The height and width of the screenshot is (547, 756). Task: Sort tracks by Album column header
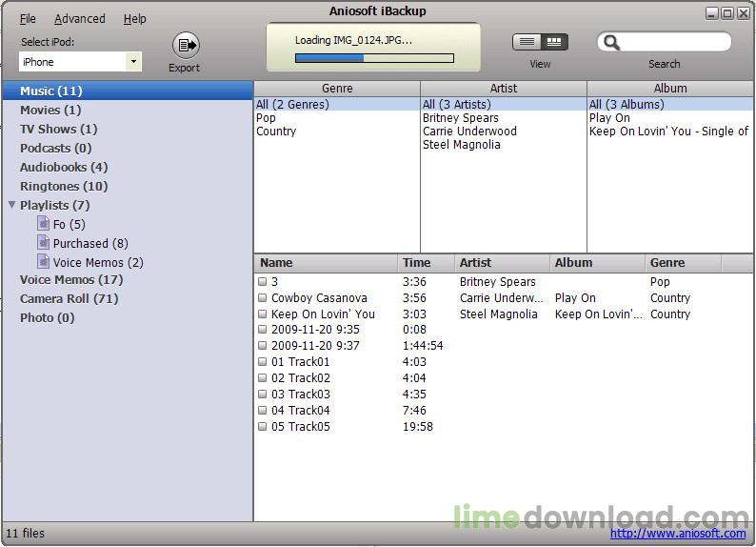coord(597,263)
